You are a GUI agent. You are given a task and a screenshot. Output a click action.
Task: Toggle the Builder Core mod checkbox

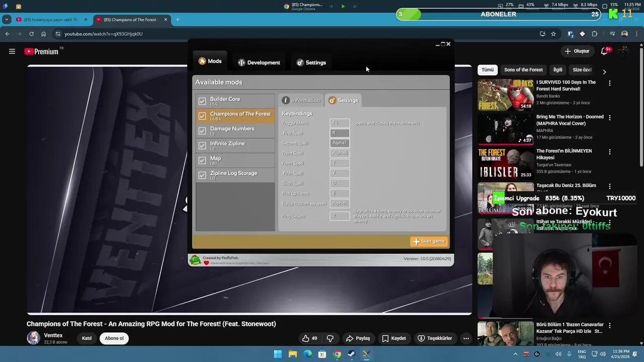pos(202,101)
